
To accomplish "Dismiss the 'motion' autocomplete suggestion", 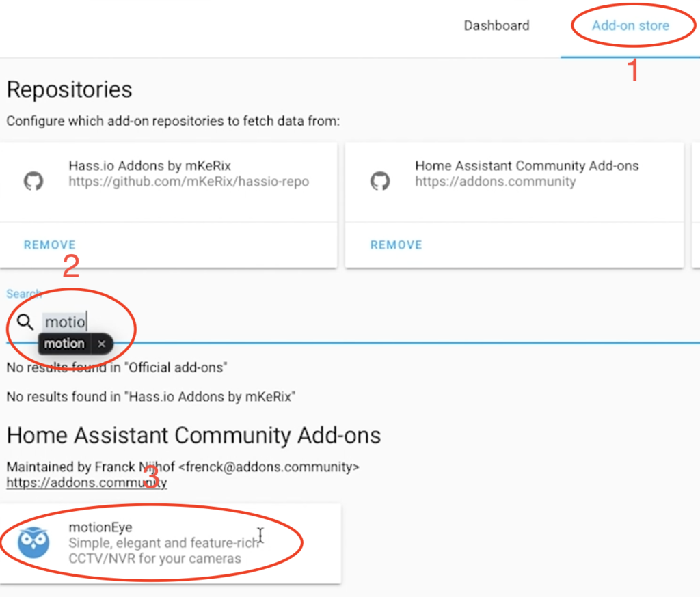I will [x=102, y=344].
